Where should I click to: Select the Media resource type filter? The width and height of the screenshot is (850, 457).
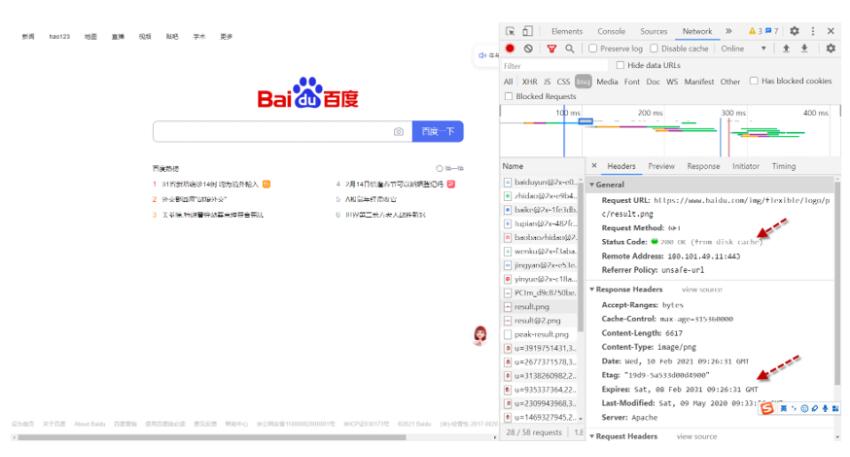pyautogui.click(x=607, y=82)
